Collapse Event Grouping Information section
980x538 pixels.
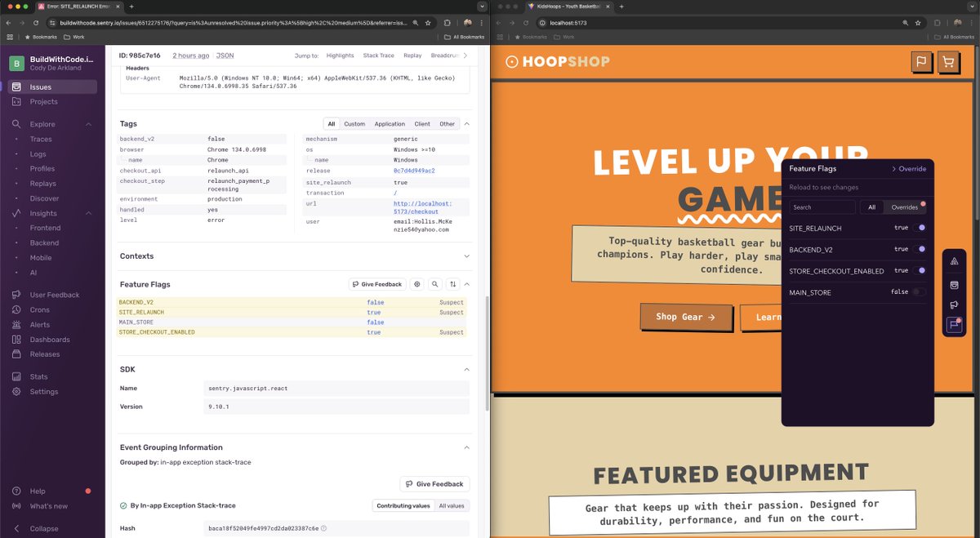[466, 447]
